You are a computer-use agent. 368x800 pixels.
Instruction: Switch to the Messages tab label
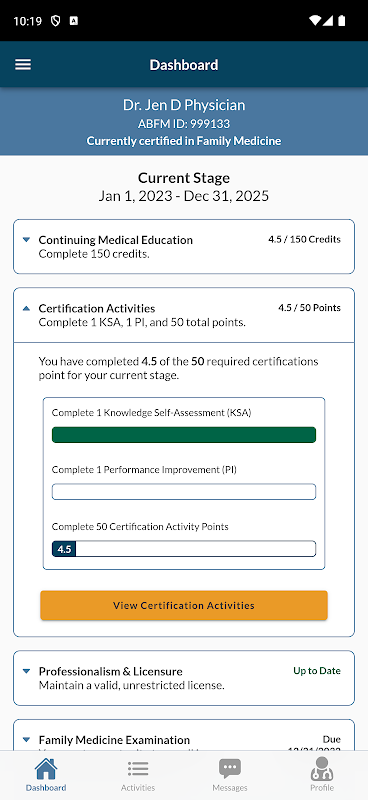click(230, 788)
